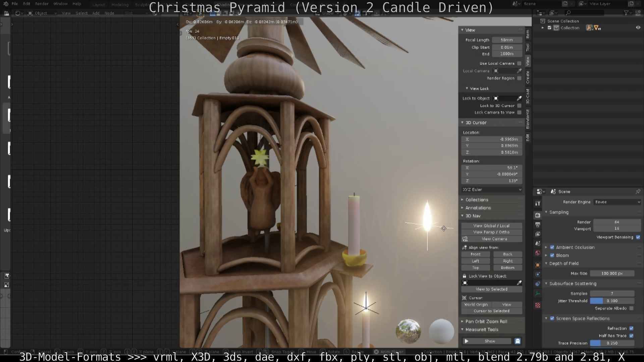Open the Texture properties tab icon
The height and width of the screenshot is (362, 644).
coord(538,305)
